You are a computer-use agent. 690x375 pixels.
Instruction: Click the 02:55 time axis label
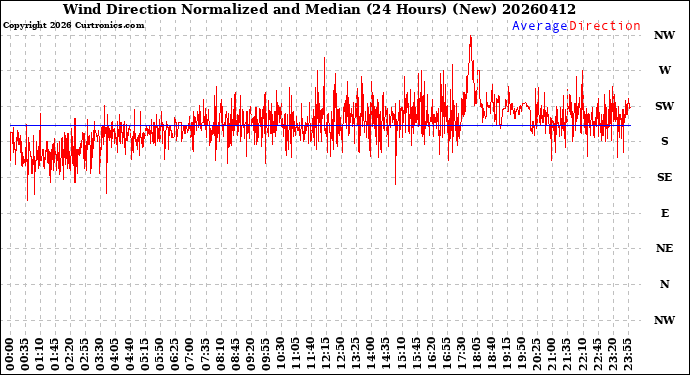(x=85, y=354)
